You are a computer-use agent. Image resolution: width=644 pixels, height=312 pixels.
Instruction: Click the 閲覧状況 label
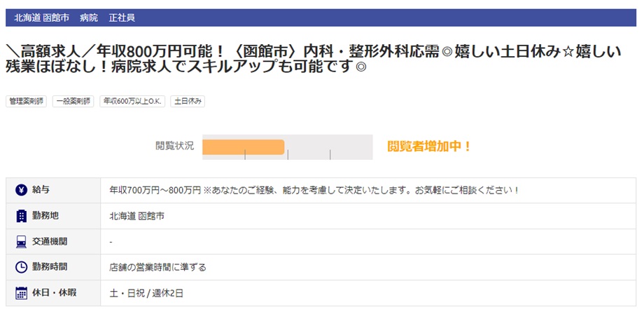click(x=174, y=147)
